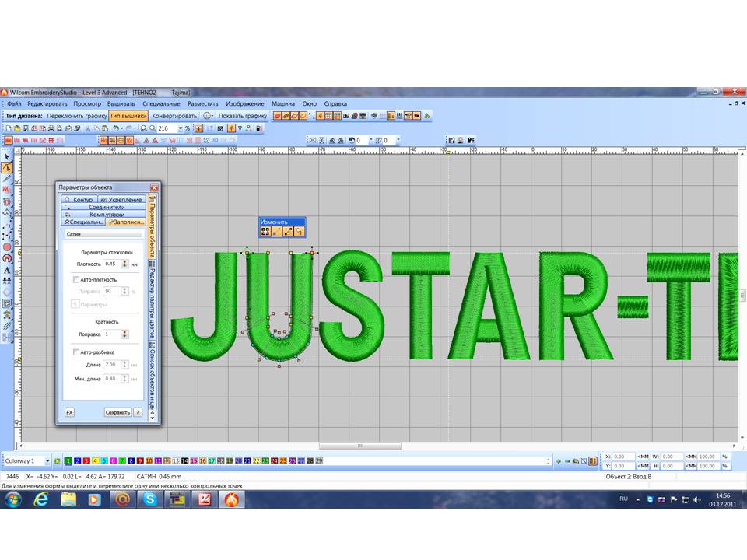Enable the Авто-плотность checkbox

(x=75, y=279)
